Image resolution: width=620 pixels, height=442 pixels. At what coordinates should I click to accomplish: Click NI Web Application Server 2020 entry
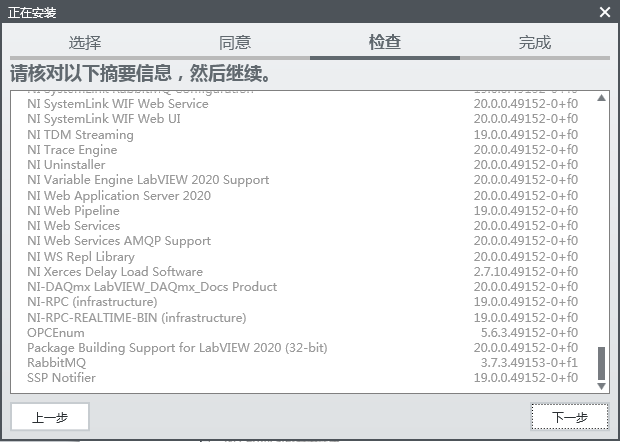pyautogui.click(x=119, y=196)
